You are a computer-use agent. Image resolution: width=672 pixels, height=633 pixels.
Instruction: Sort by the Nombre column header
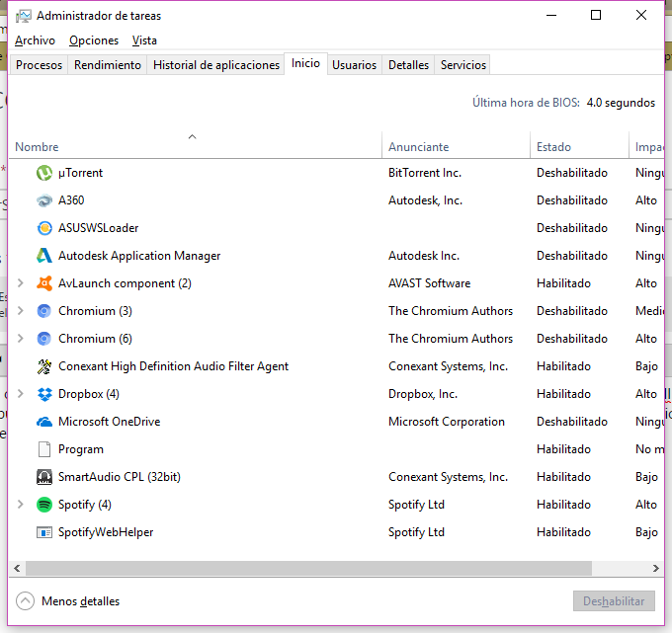(x=195, y=145)
